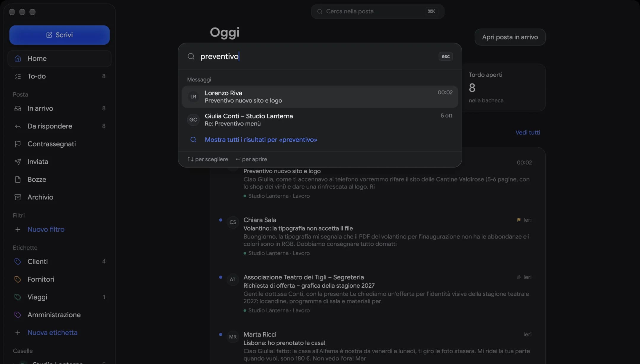Screen dimensions: 640x364
Task: Click the Clienti tag icon
Action: [18, 262]
